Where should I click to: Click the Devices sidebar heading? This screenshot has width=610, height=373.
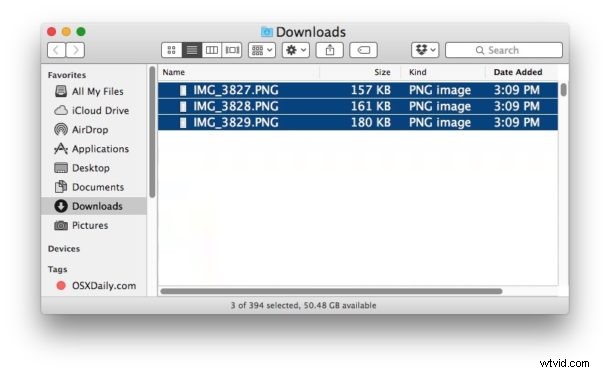pyautogui.click(x=64, y=249)
